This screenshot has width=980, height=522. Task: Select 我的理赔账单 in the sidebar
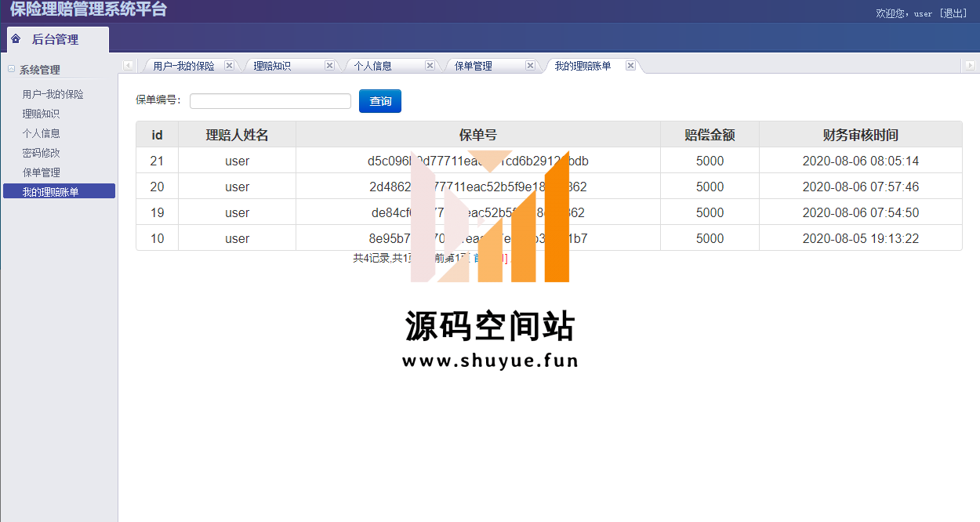[59, 191]
